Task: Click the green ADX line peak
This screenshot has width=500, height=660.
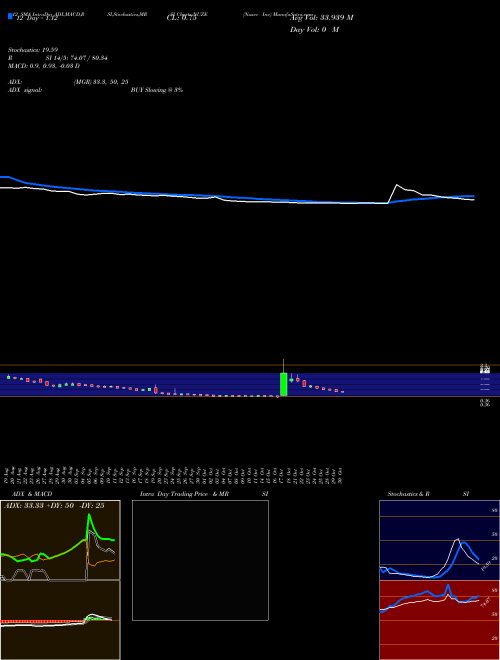Action: (x=89, y=516)
